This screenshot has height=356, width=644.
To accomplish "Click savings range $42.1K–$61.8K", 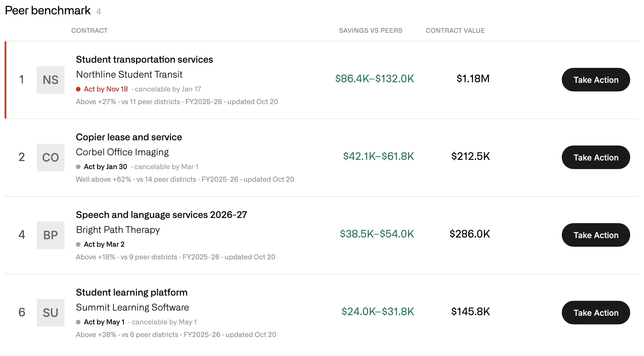I will pyautogui.click(x=378, y=156).
